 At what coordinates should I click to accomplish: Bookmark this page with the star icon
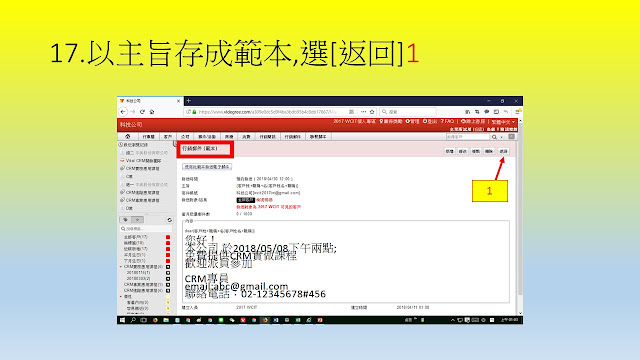[x=372, y=111]
